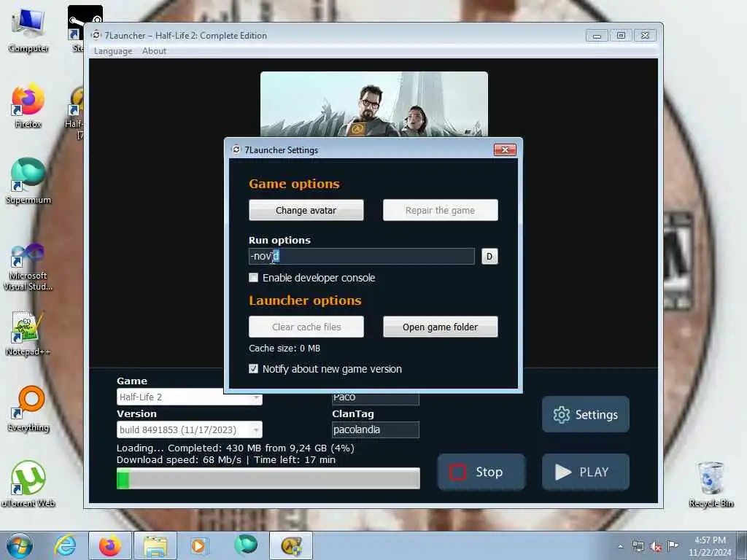Open the Computer desktop icon
This screenshot has height=560, width=747.
pos(28,31)
